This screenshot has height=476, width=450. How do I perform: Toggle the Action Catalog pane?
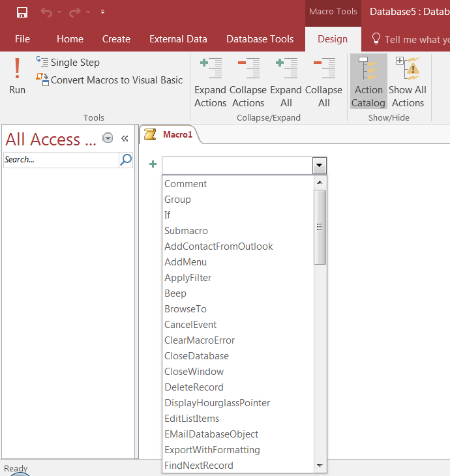tap(368, 82)
